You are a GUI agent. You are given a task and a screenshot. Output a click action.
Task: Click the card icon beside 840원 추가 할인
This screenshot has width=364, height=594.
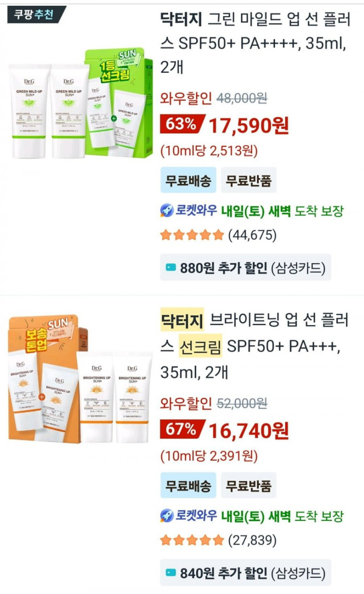(171, 573)
